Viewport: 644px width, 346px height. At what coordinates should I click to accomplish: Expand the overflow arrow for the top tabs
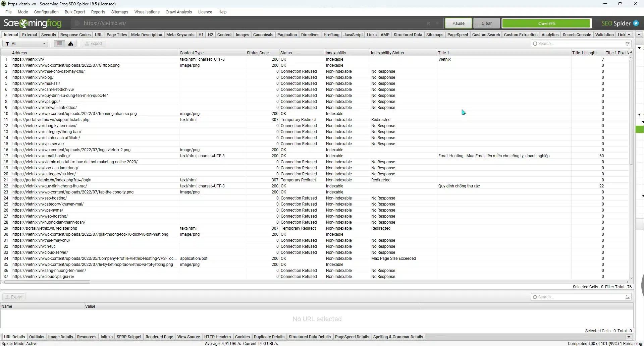click(x=629, y=35)
